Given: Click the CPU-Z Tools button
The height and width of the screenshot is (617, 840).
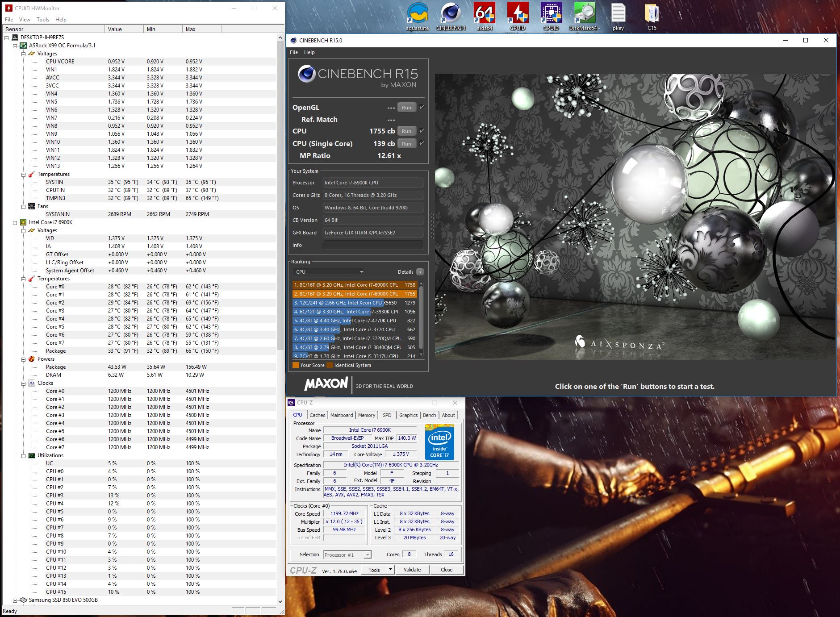Looking at the screenshot, I should click(374, 570).
